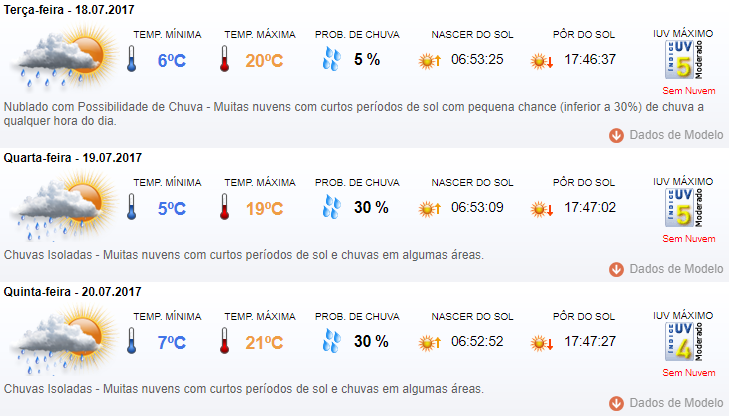This screenshot has height=419, width=729.
Task: Click the UV index 5 badge for Tuesday
Action: (x=683, y=60)
